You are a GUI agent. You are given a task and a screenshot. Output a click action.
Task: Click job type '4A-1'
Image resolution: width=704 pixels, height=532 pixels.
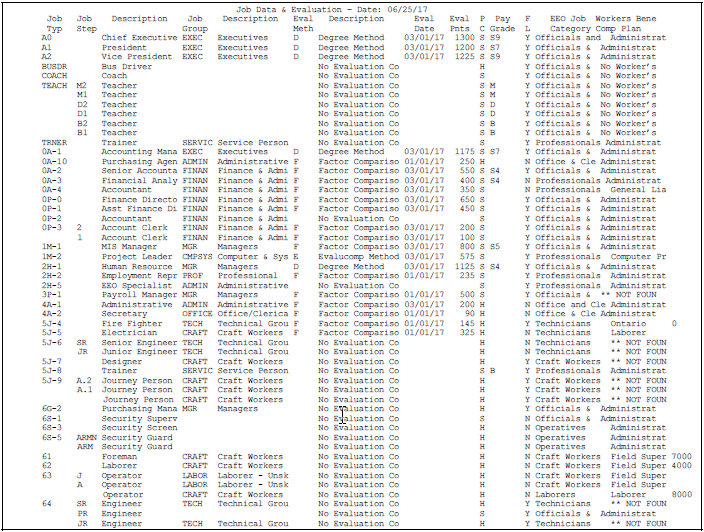pos(52,305)
